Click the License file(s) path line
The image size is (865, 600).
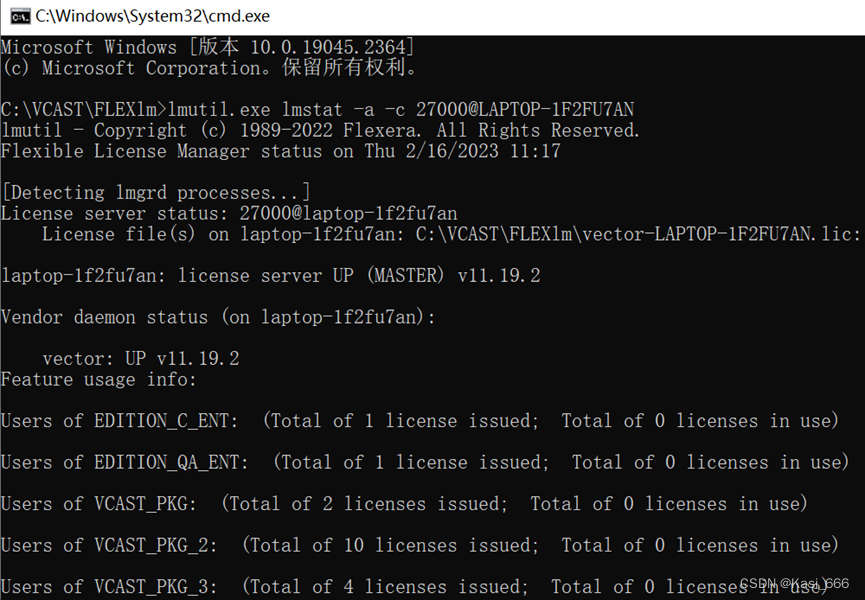pyautogui.click(x=451, y=234)
